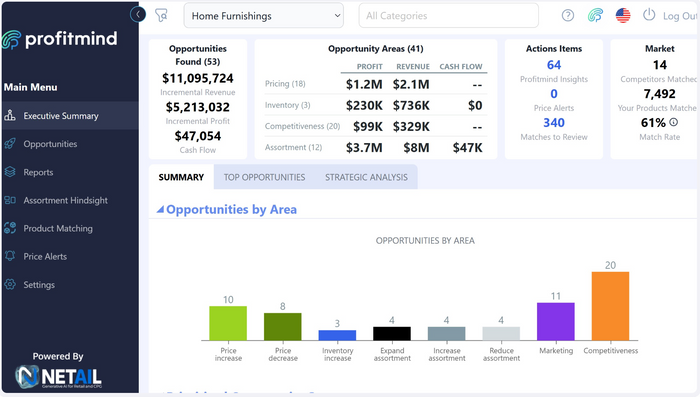
Task: Click the 14 competitors matched value
Action: (x=659, y=65)
